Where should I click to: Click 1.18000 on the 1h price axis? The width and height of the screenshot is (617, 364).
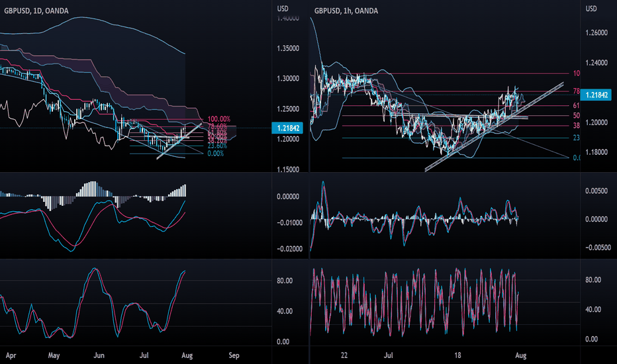[596, 152]
